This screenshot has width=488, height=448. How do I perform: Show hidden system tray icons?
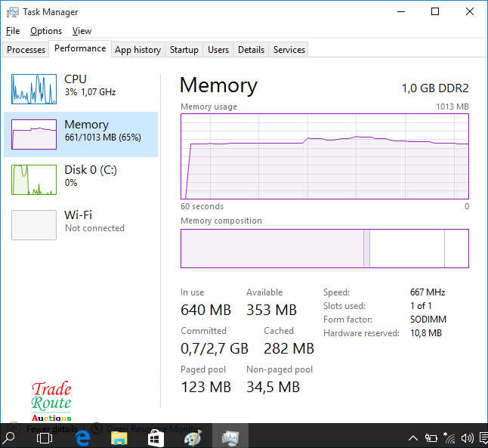(413, 437)
